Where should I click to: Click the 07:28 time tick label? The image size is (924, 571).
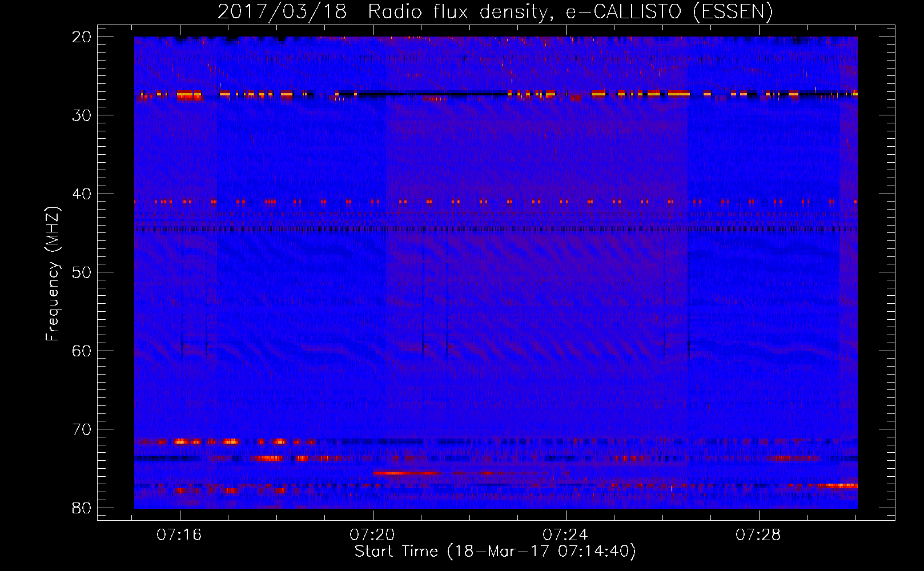pos(758,534)
